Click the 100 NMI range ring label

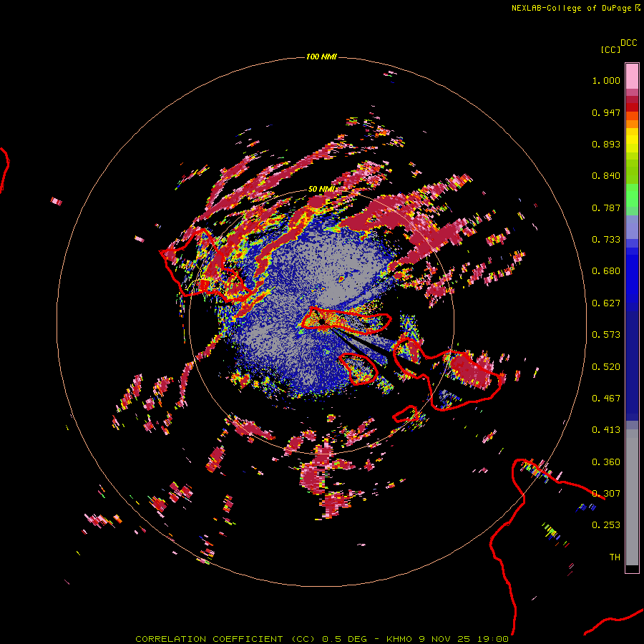321,57
